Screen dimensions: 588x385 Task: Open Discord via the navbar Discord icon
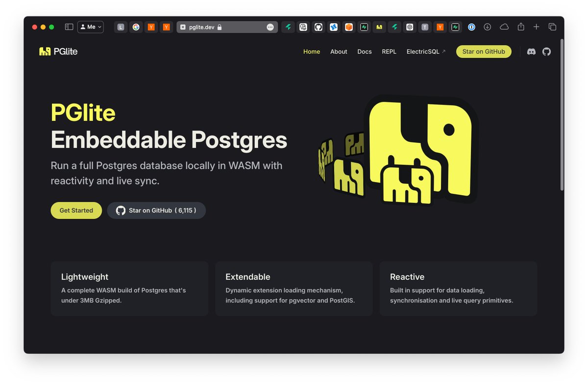[x=531, y=51]
